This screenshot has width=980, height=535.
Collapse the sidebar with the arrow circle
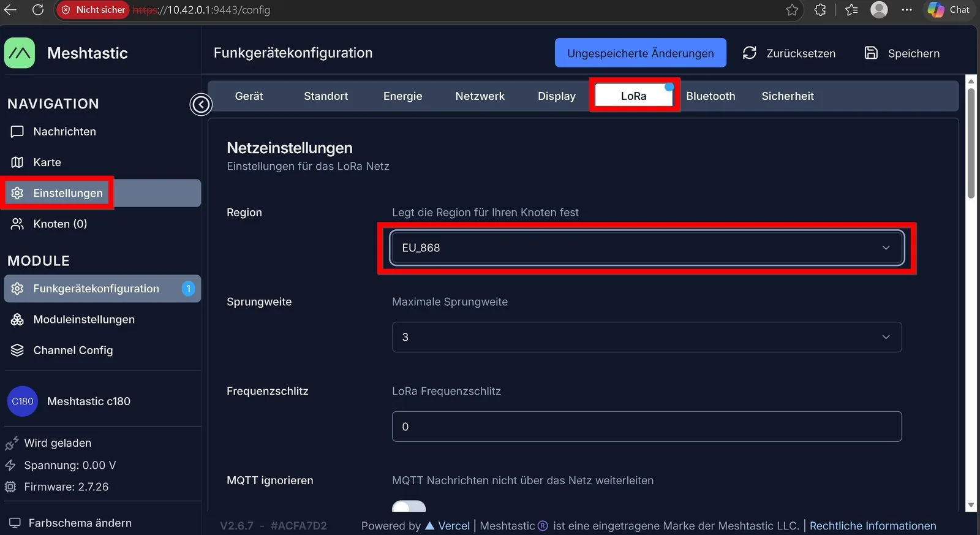tap(201, 104)
